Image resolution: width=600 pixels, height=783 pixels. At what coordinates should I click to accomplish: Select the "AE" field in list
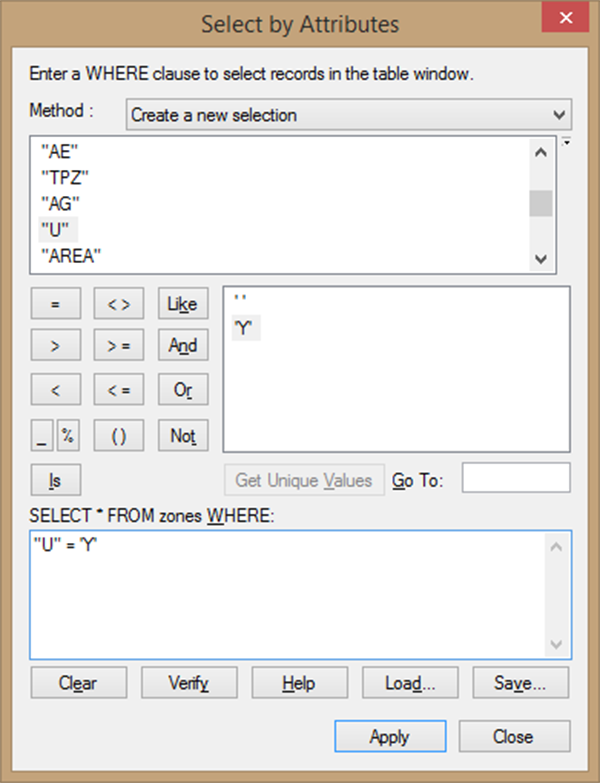59,151
